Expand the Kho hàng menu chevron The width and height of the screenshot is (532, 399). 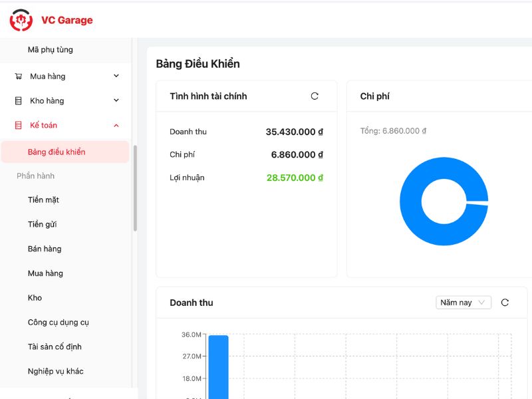coord(116,101)
